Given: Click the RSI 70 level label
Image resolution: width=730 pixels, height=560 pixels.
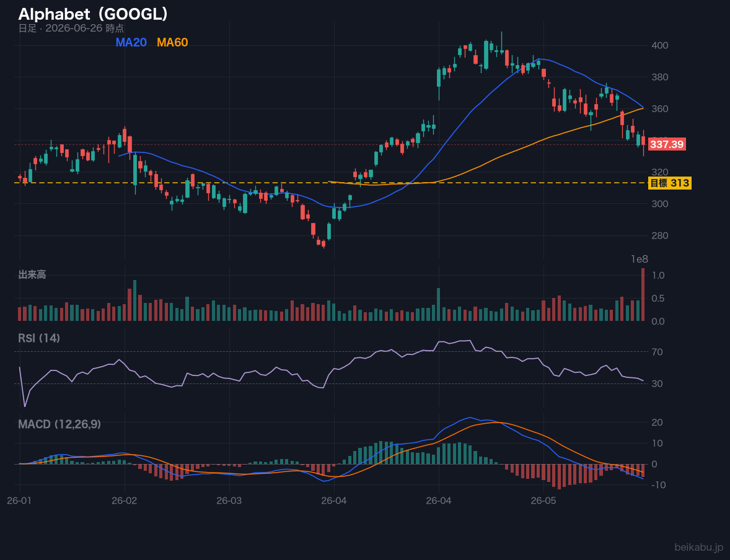Looking at the screenshot, I should pyautogui.click(x=657, y=352).
